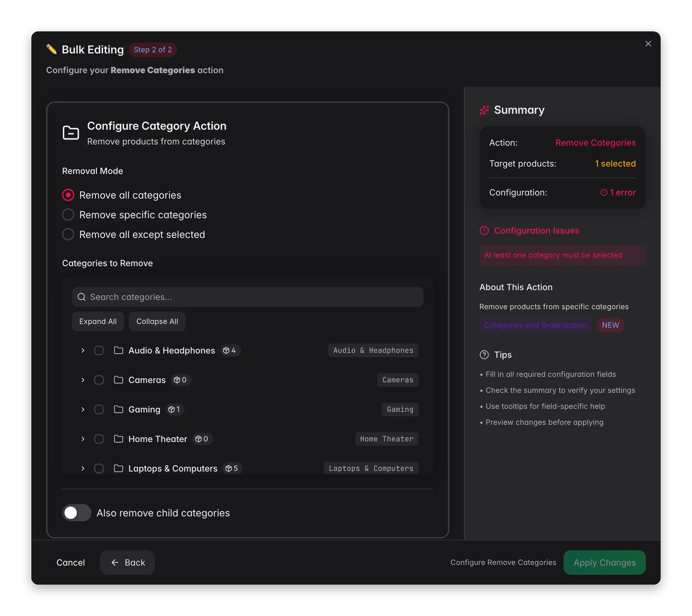
Task: Click the '1 selected' target products value
Action: tap(615, 164)
